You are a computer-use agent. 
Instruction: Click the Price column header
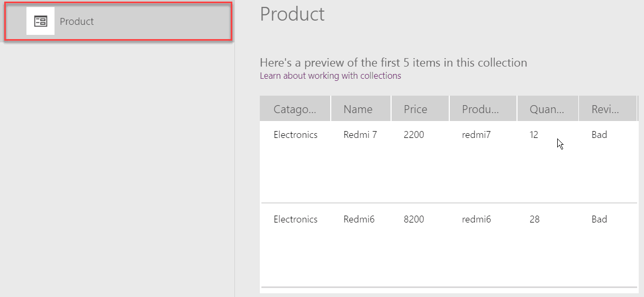tap(420, 109)
